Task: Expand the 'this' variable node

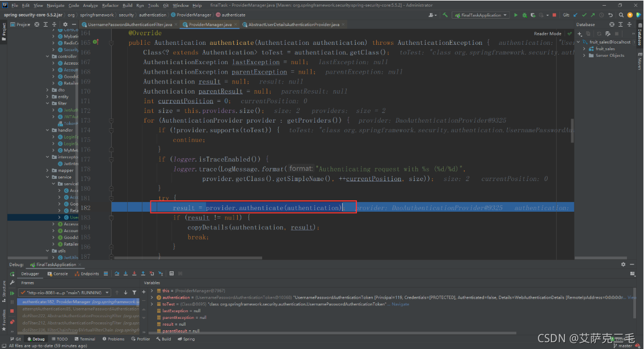Action: point(153,291)
